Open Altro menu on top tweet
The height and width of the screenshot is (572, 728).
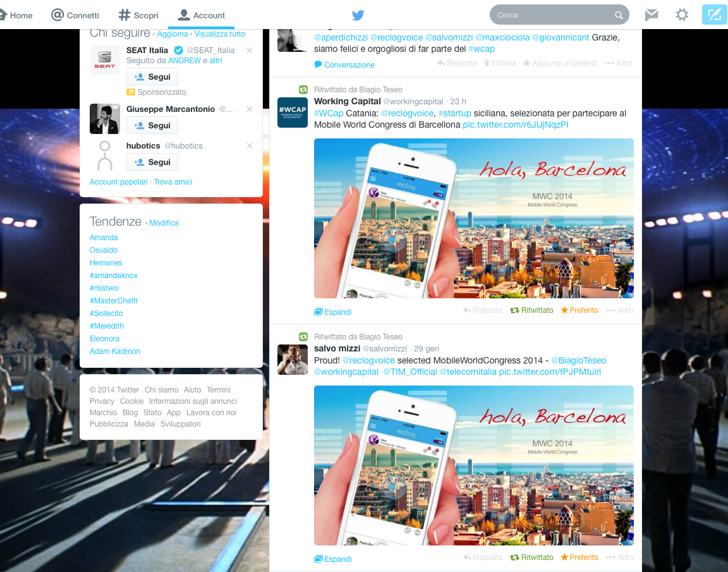(x=619, y=63)
